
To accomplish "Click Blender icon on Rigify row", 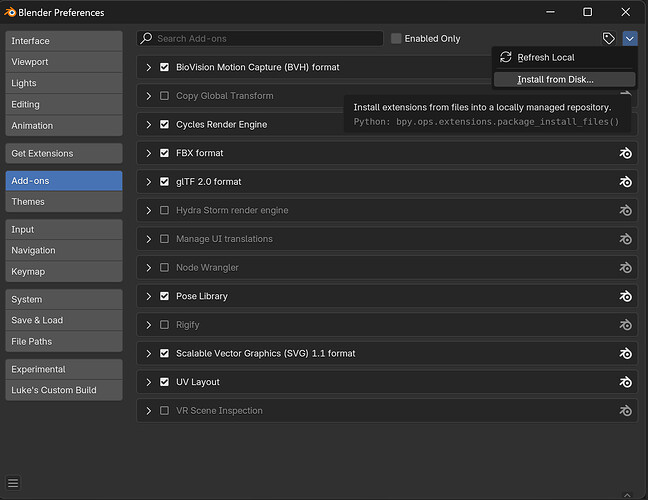I will [x=625, y=325].
